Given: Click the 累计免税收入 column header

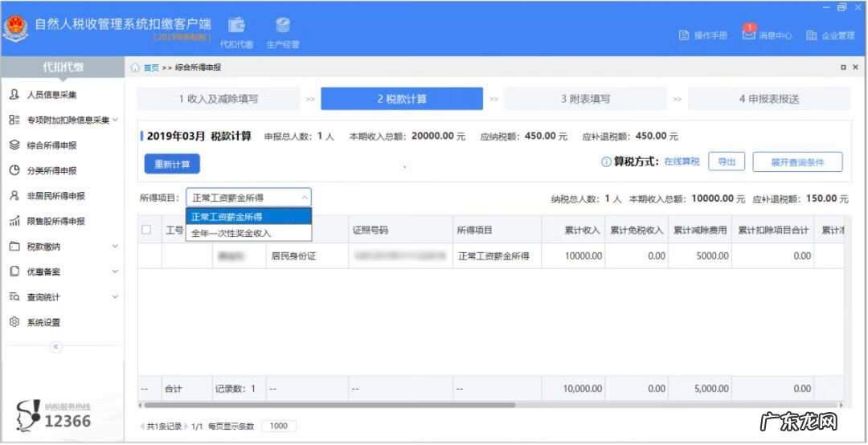Looking at the screenshot, I should click(x=637, y=230).
